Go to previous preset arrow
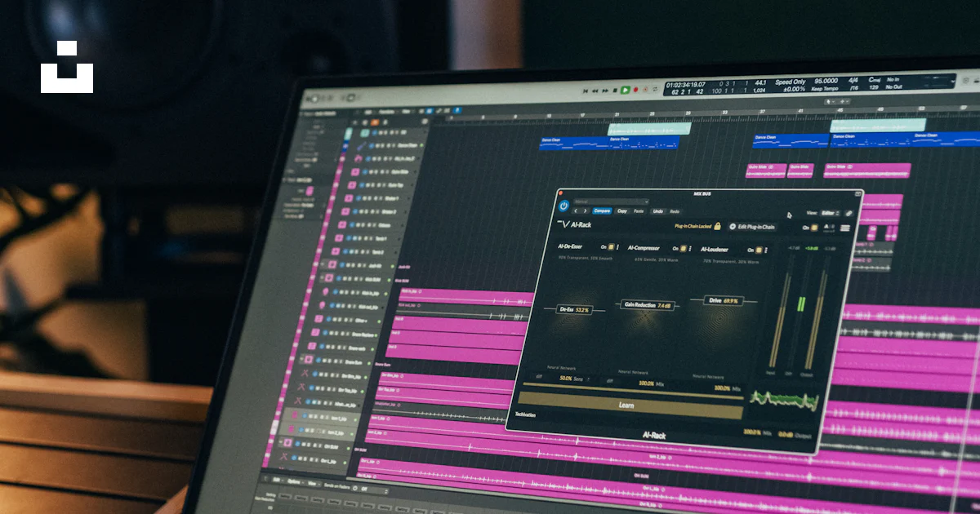Screen dimensions: 980x514 tap(576, 210)
